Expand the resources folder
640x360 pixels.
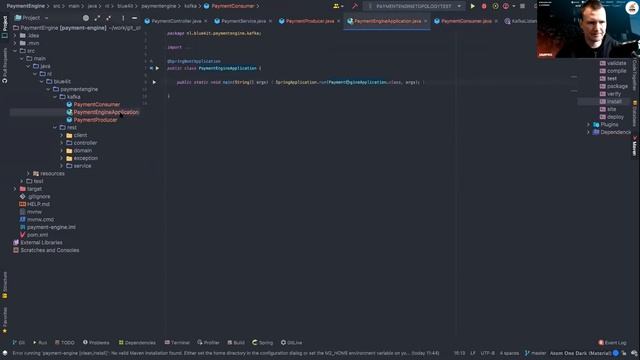coord(29,173)
